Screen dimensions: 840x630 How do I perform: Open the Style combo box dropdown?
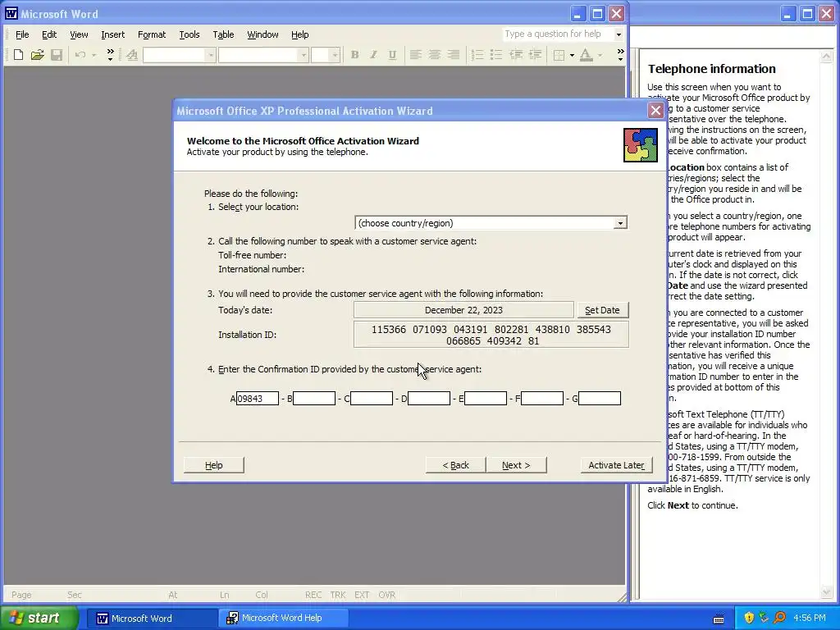tap(211, 55)
